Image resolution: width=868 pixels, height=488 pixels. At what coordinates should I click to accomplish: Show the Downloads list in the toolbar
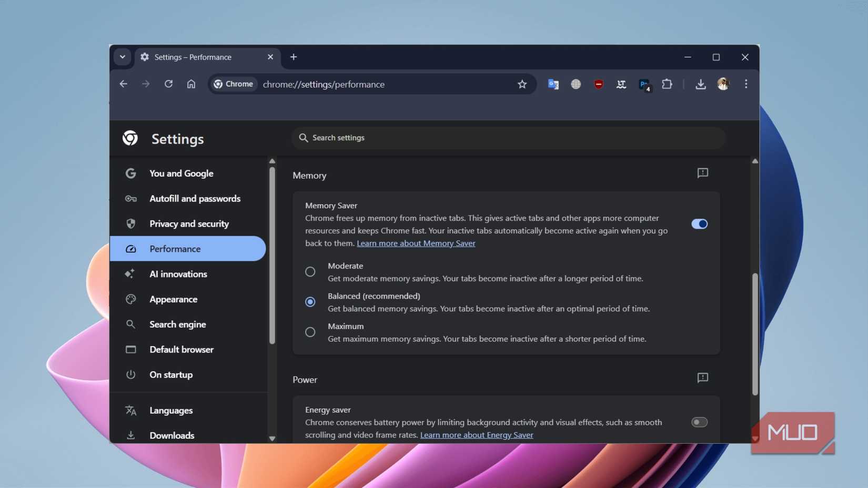point(700,84)
